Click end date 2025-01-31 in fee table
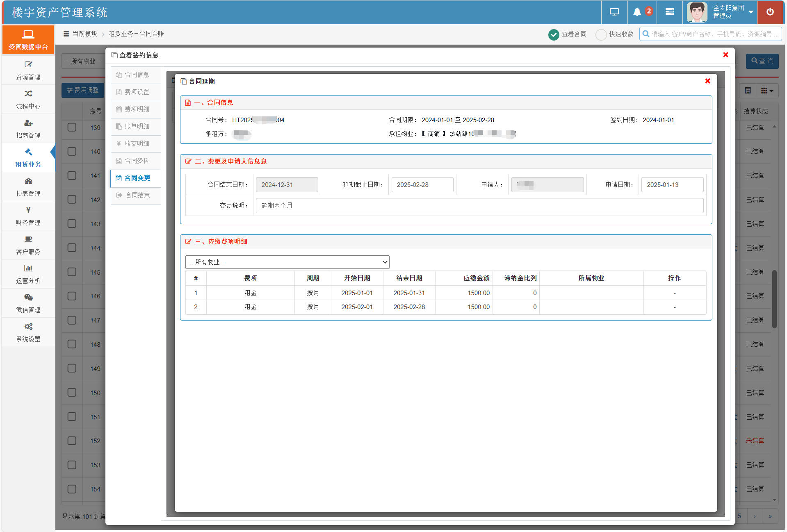Screen dimensions: 787x532 (x=409, y=293)
